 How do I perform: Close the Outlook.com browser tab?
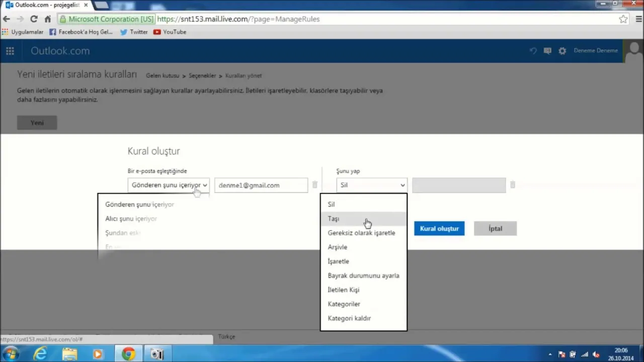click(86, 5)
